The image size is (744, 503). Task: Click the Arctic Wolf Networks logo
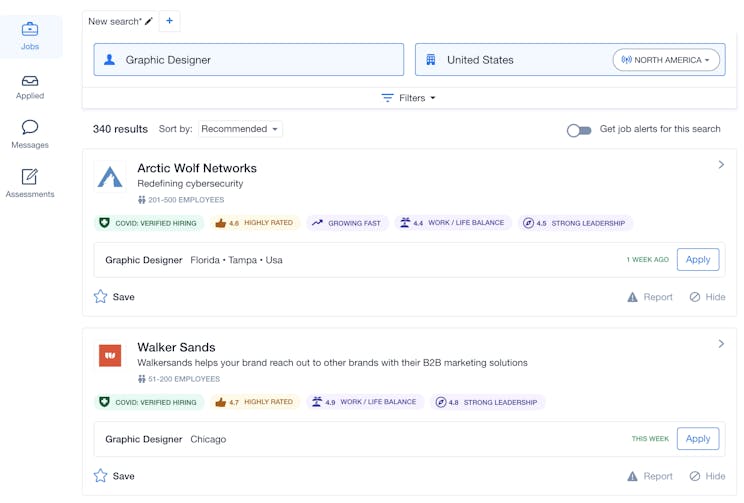(110, 177)
